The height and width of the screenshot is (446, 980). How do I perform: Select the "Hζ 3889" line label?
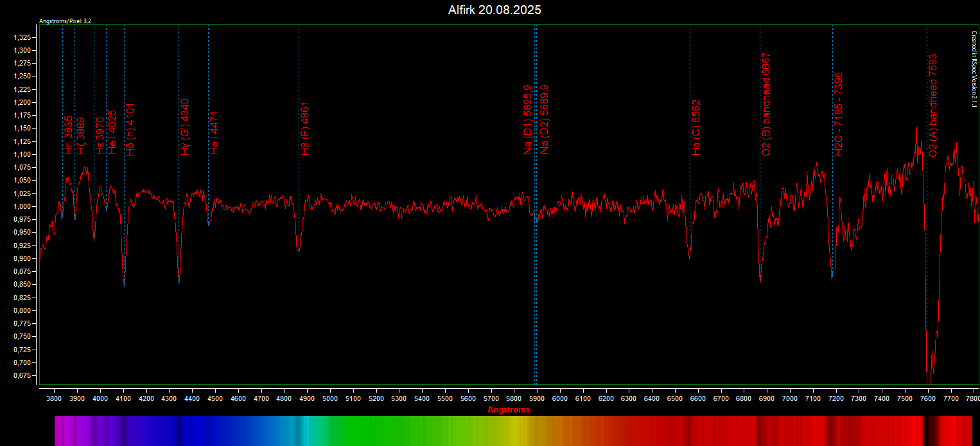pos(81,136)
